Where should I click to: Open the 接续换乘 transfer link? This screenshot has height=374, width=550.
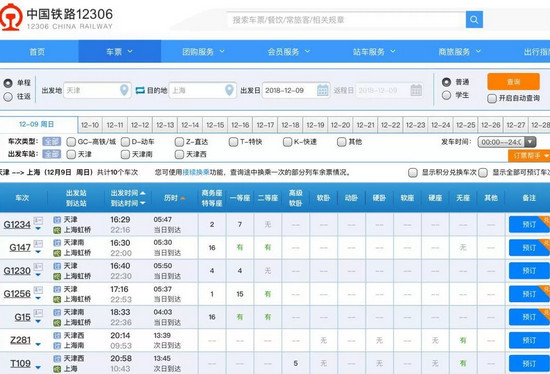[196, 173]
